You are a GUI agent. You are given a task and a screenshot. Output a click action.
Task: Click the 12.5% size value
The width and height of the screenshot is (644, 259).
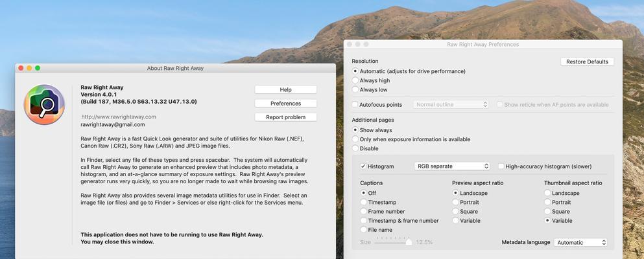[424, 242]
